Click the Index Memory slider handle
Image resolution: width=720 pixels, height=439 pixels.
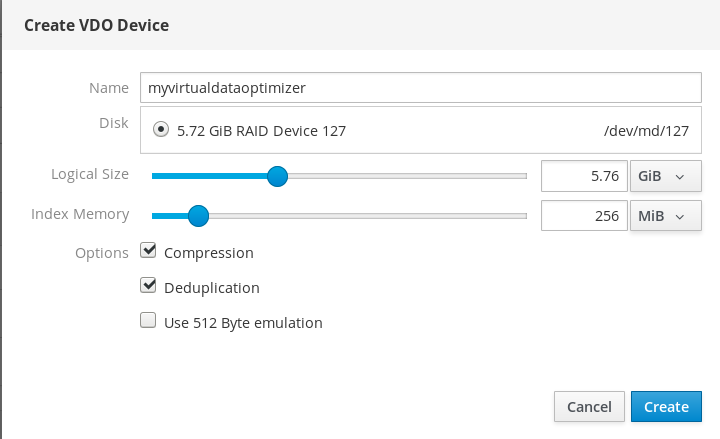tap(198, 215)
